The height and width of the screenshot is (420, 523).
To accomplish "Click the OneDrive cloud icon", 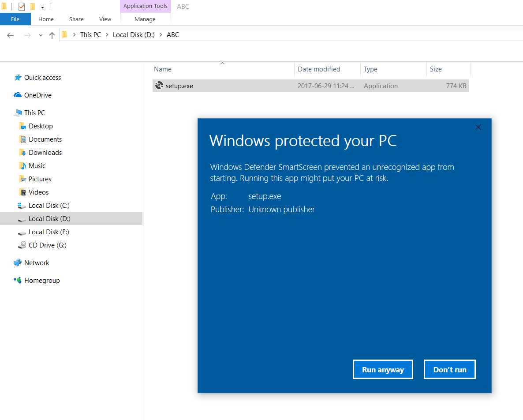I will point(18,95).
